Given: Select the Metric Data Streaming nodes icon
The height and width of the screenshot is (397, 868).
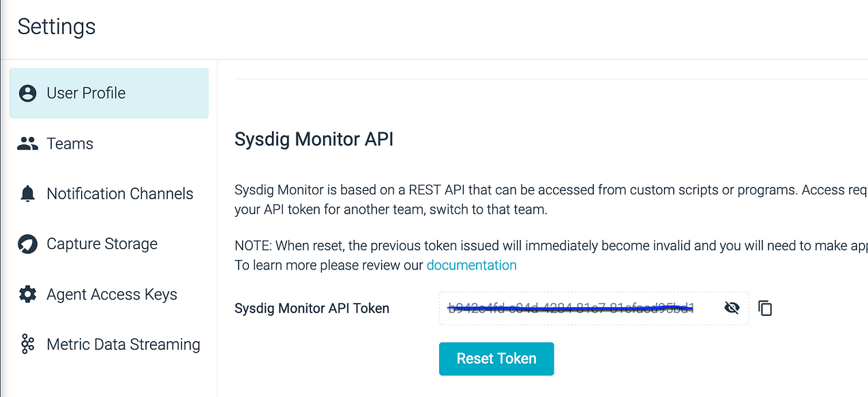Looking at the screenshot, I should coord(28,344).
